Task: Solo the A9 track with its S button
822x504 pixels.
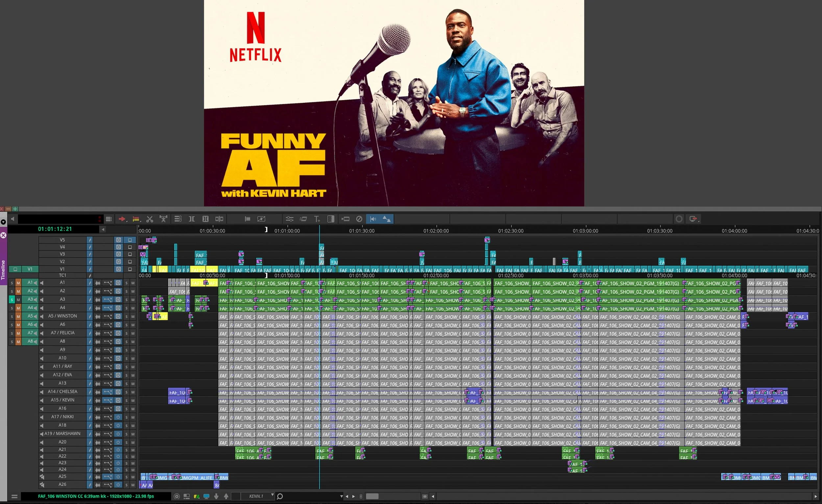Action: tap(127, 350)
